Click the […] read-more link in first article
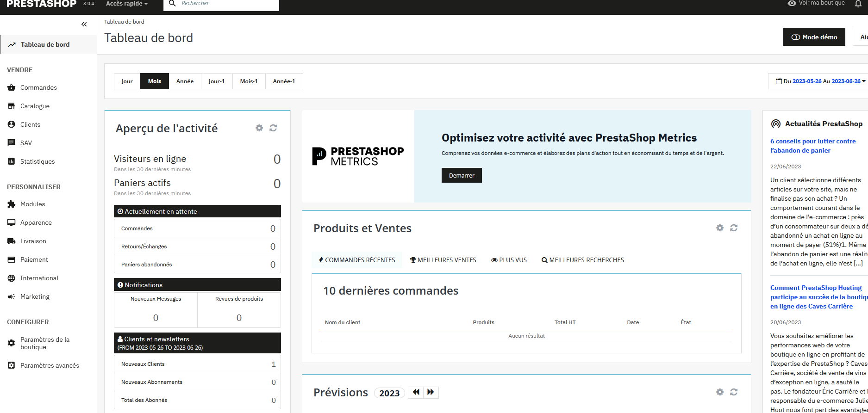The width and height of the screenshot is (868, 413). pyautogui.click(x=858, y=263)
